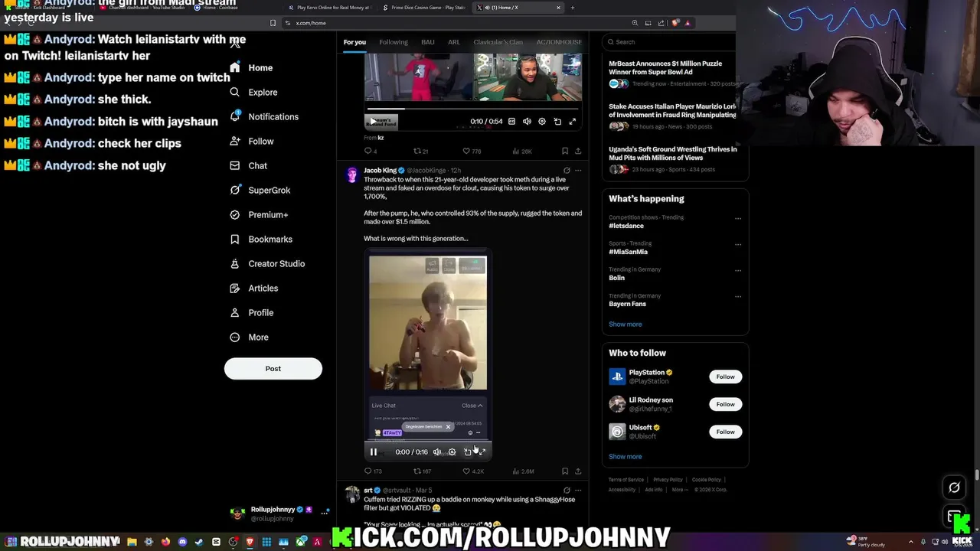Toggle picture-in-picture on Jacob King video

tap(467, 452)
